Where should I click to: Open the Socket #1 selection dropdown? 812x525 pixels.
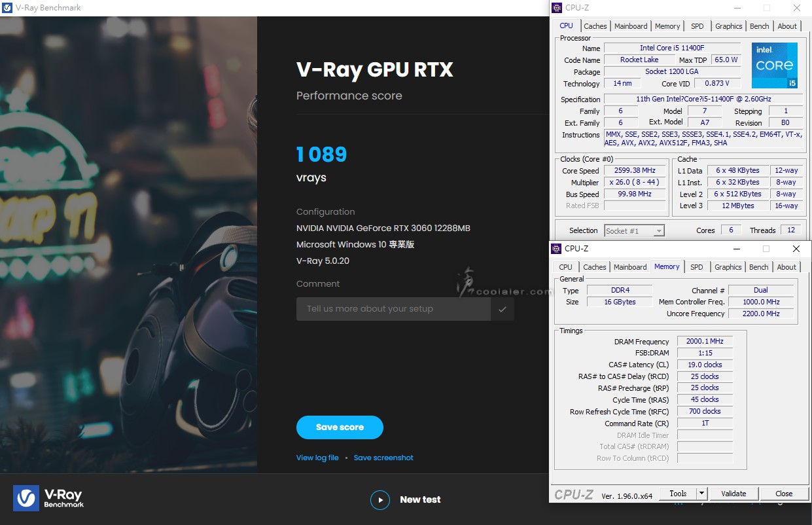634,231
